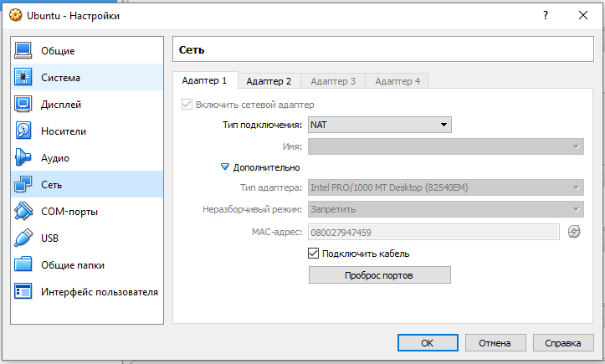Screen dimensions: 605x364
Task: Click the USB plug icon
Action: [x=23, y=238]
